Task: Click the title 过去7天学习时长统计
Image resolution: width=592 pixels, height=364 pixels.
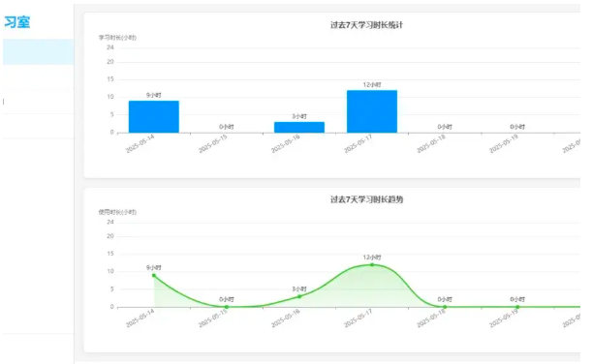Action: (x=366, y=25)
